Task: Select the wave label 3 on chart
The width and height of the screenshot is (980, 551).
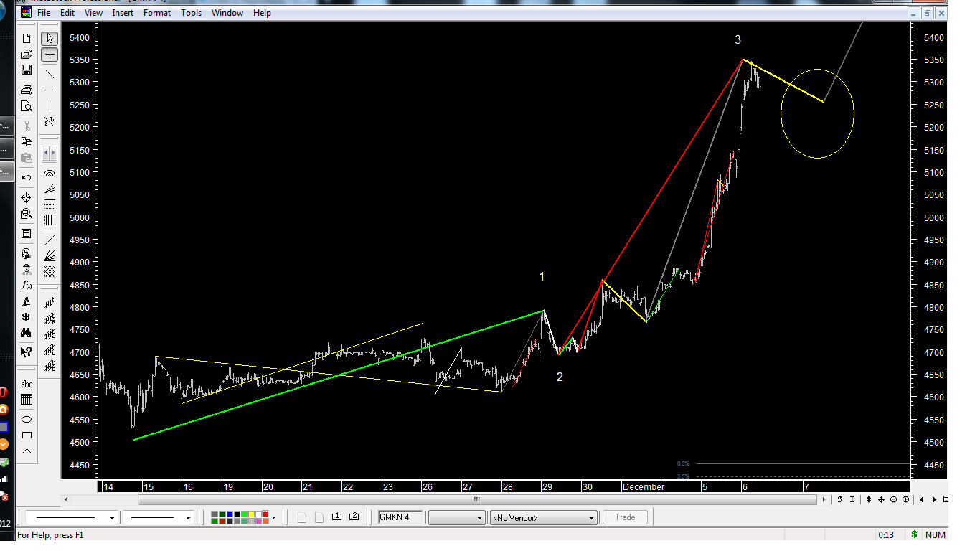Action: (738, 39)
